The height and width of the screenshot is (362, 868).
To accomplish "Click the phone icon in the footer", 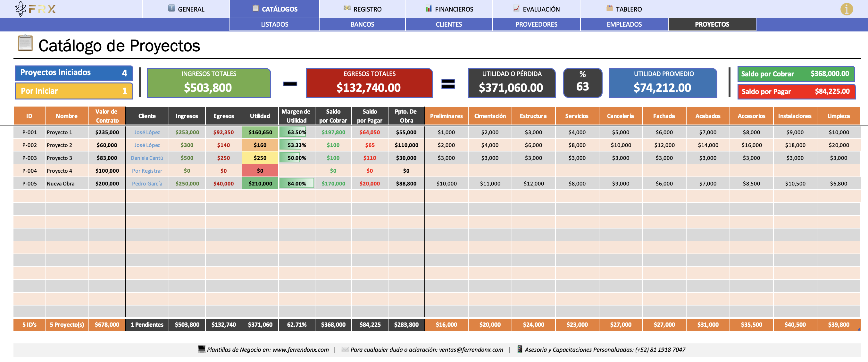I will coord(519,349).
